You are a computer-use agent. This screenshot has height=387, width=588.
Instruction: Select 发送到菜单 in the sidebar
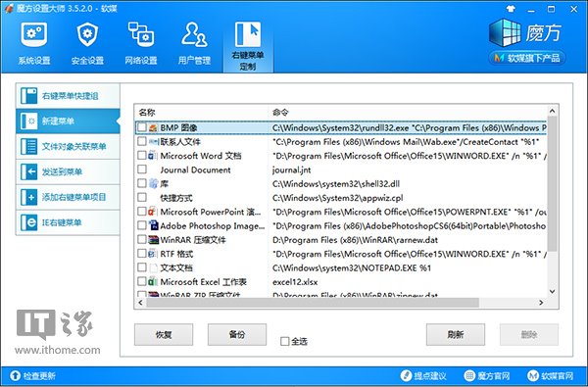pyautogui.click(x=68, y=171)
